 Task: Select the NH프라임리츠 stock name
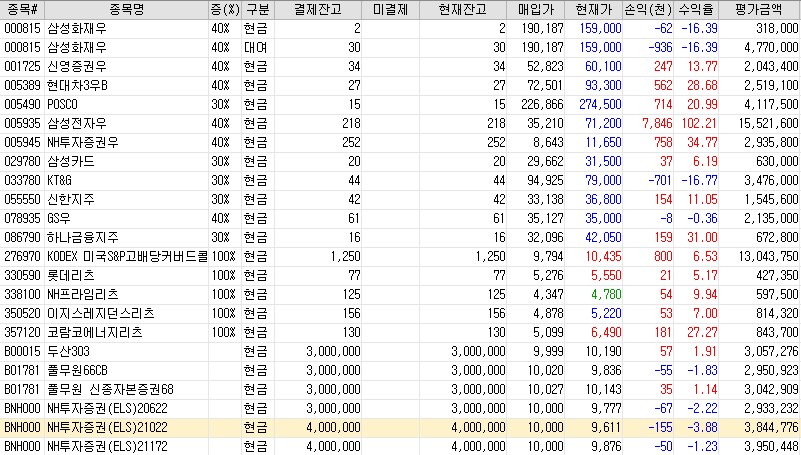83,294
